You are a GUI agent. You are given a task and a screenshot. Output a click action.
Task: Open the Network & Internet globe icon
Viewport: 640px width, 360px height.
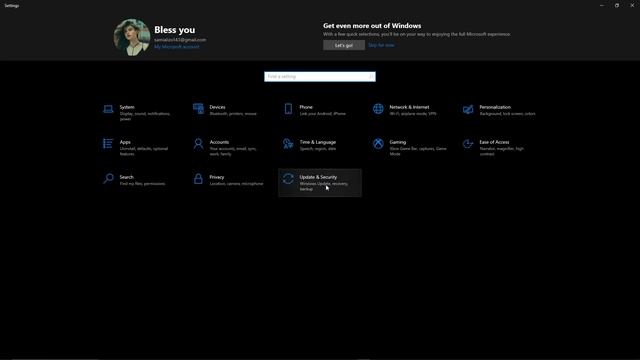(x=378, y=109)
